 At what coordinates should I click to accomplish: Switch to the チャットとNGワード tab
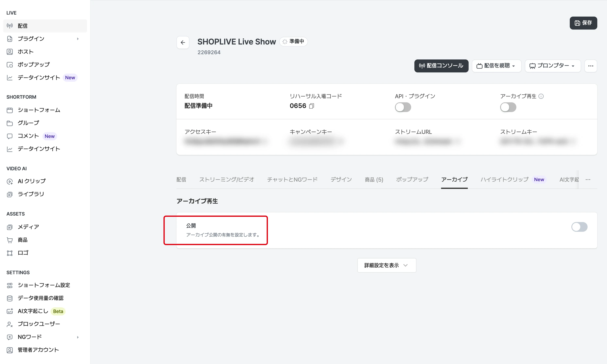(292, 180)
